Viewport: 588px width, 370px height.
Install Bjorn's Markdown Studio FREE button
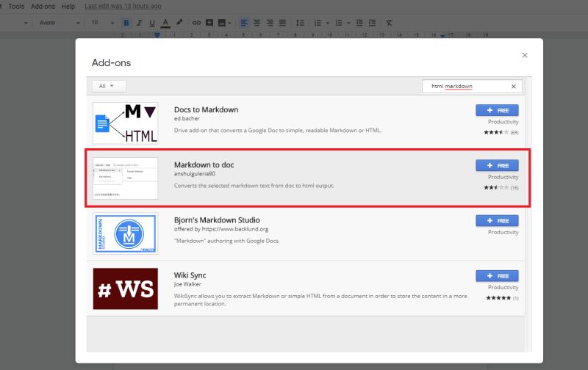(497, 221)
